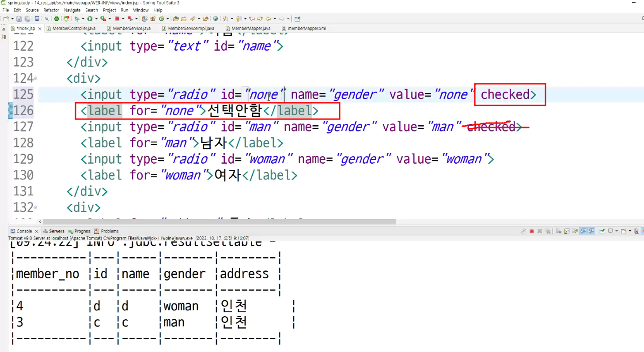Open dropdown arrow beside main toolbar Stop icon
This screenshot has height=352, width=644.
pyautogui.click(x=123, y=19)
